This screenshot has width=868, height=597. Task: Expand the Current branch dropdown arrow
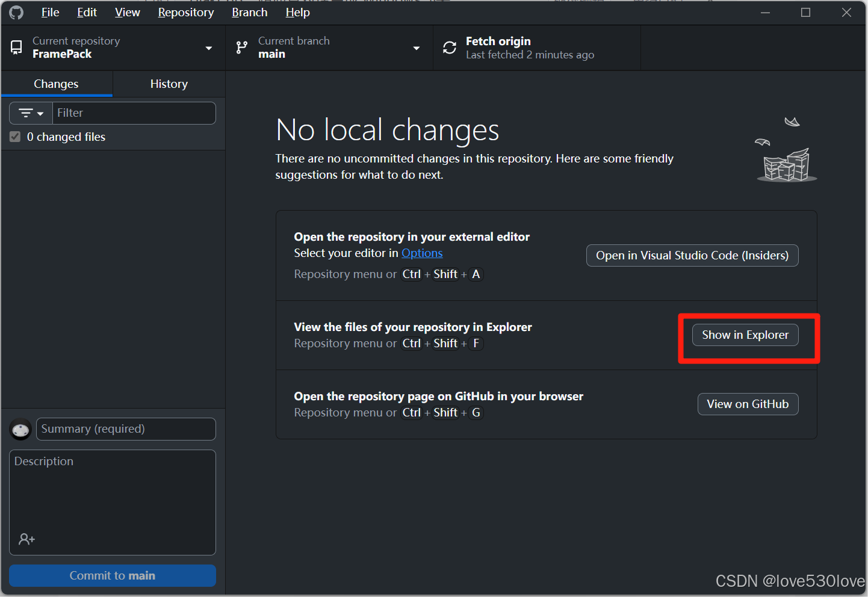click(x=417, y=48)
